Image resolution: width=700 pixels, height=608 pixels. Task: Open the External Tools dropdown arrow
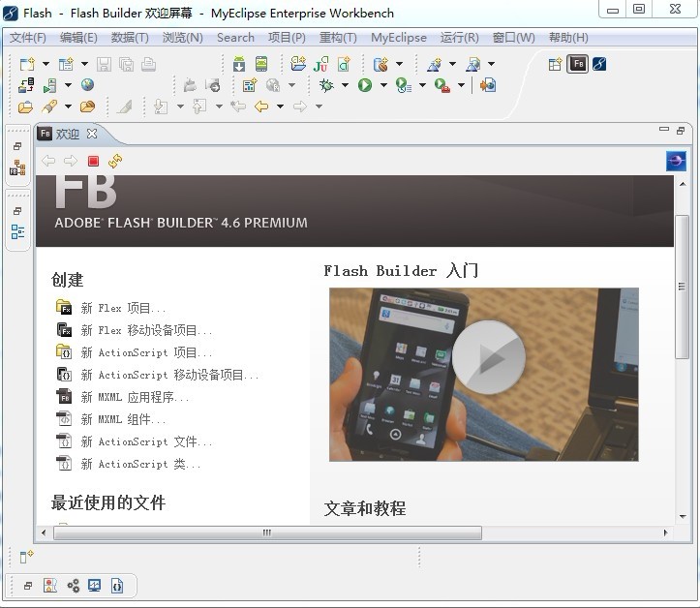click(461, 85)
